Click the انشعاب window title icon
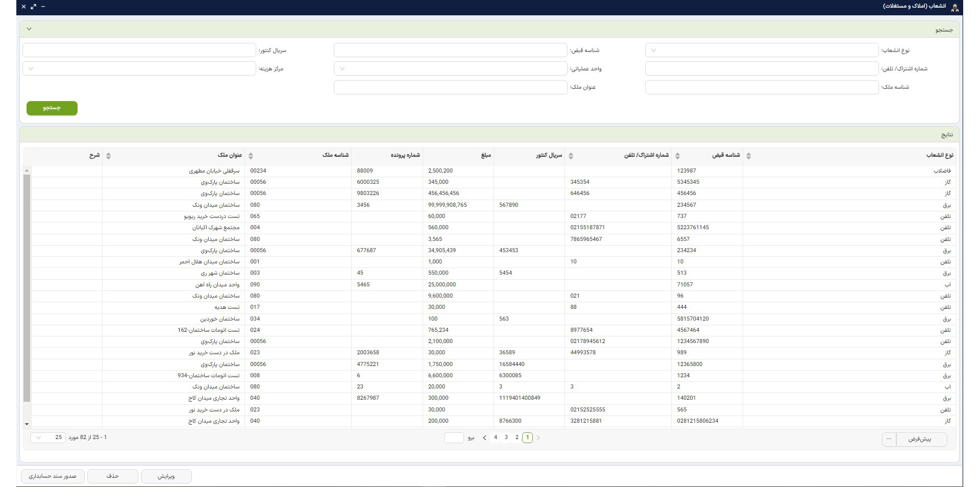This screenshot has height=487, width=980. coord(954,7)
